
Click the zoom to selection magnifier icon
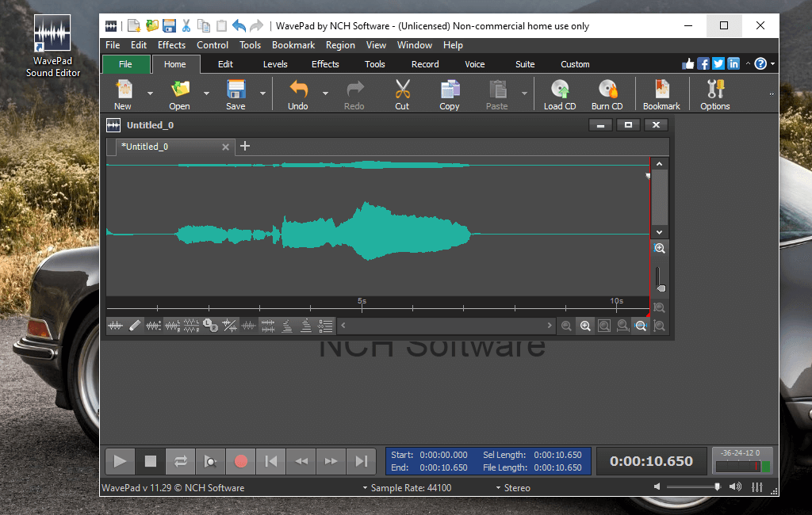[x=622, y=326]
